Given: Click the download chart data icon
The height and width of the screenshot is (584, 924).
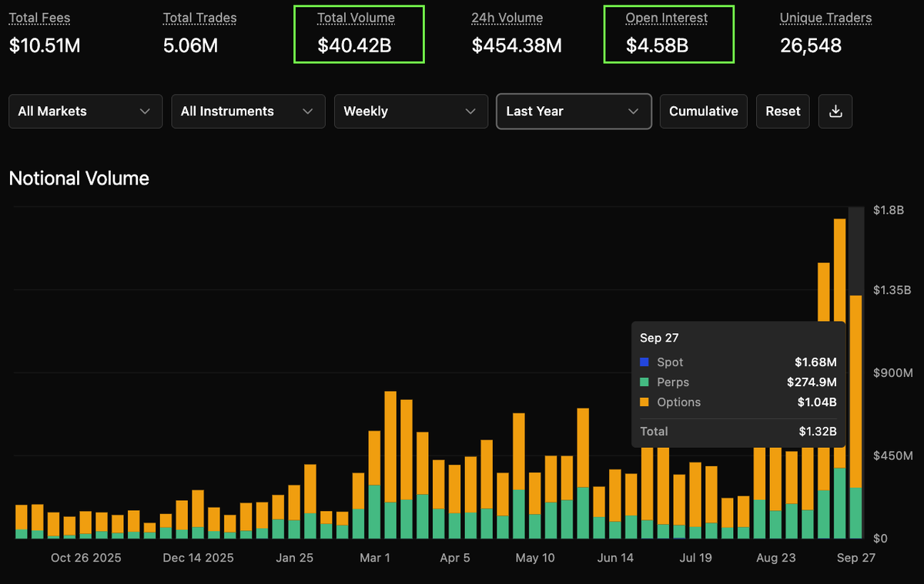Looking at the screenshot, I should click(835, 111).
